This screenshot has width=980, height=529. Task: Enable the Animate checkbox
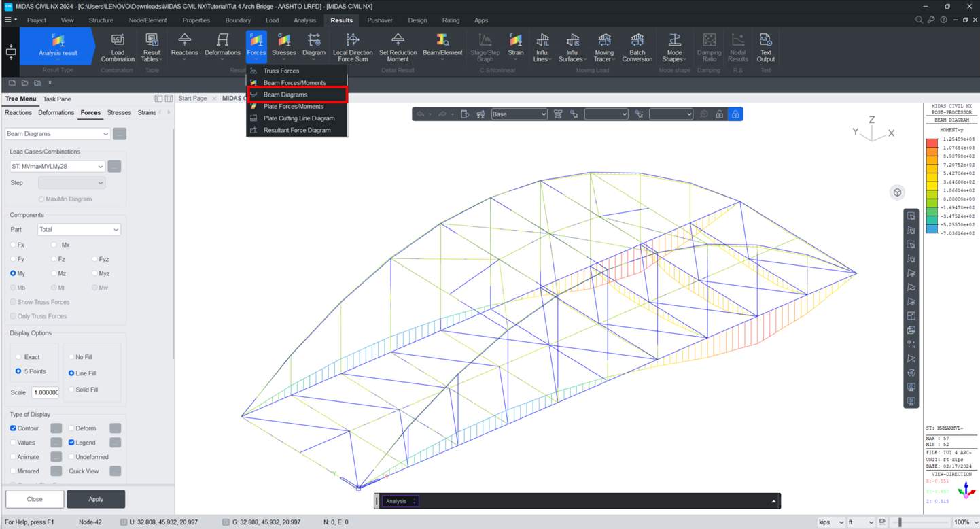13,457
